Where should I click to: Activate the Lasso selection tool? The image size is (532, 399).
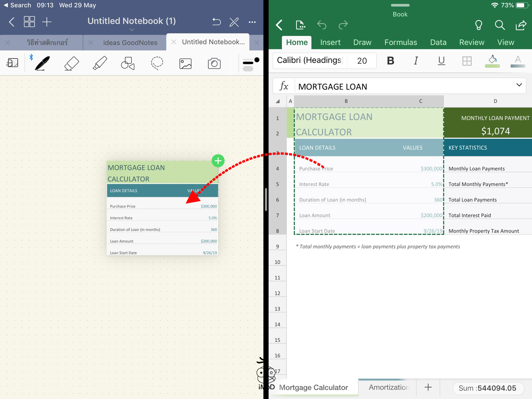157,63
